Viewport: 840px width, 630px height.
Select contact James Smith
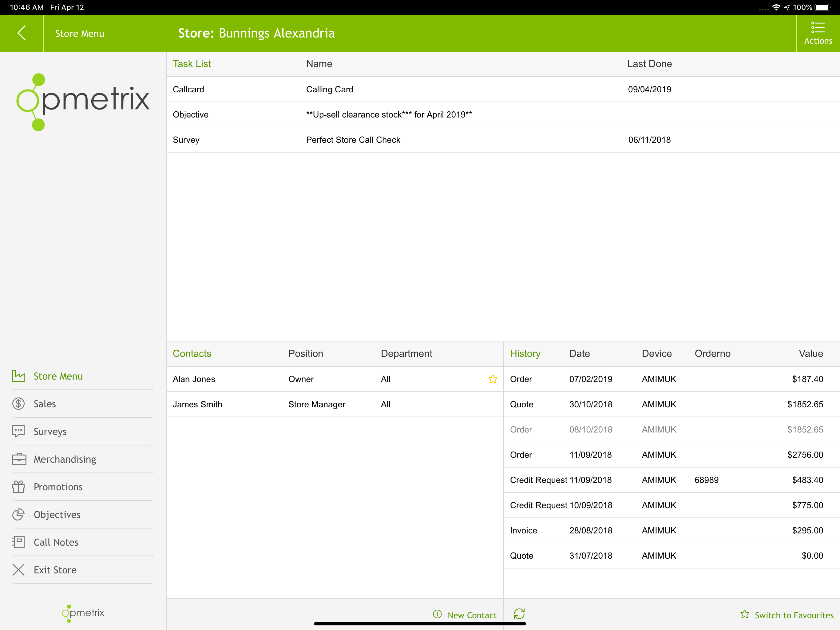[x=335, y=404]
